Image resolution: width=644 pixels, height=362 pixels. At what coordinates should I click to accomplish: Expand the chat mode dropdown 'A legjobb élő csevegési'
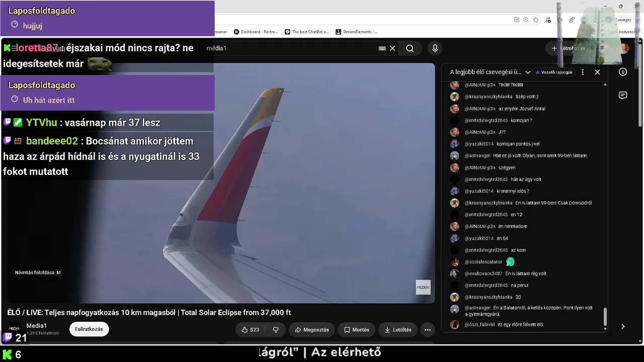[490, 72]
